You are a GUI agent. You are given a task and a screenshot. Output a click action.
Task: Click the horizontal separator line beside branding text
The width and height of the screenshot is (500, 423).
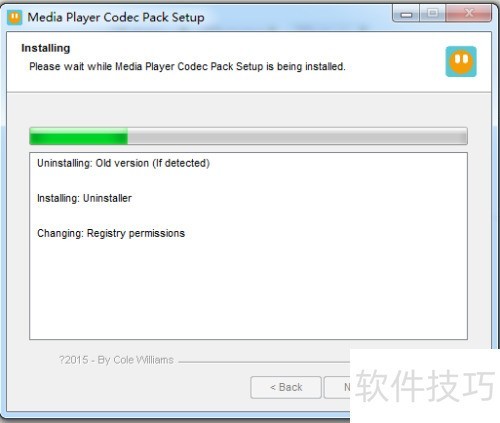point(264,361)
